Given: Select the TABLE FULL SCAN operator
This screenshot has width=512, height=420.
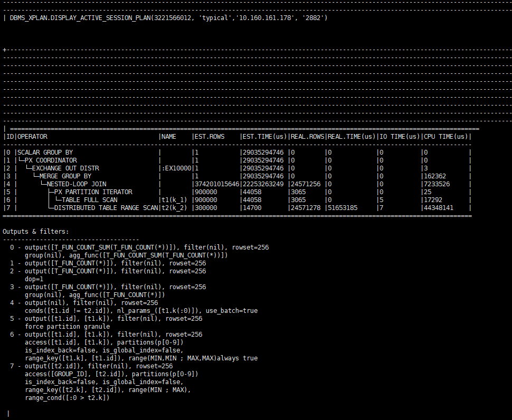Looking at the screenshot, I should [90, 200].
